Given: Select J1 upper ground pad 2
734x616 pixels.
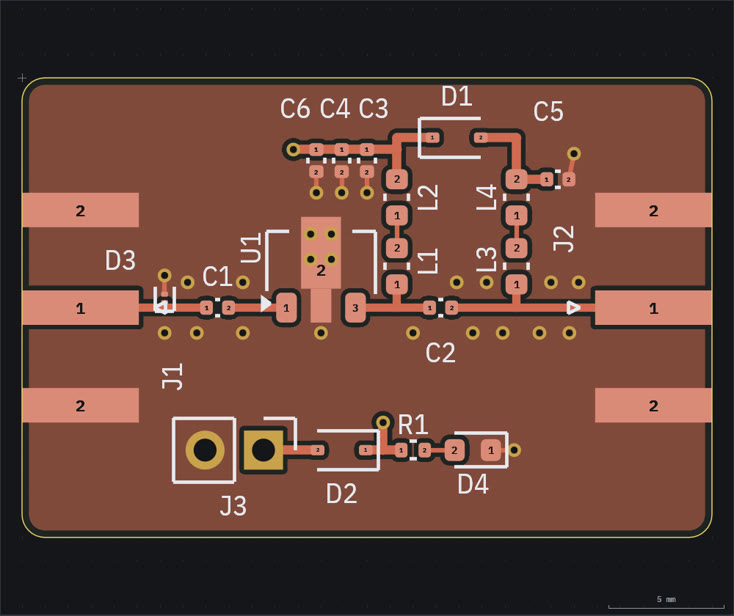Looking at the screenshot, I should (x=81, y=210).
